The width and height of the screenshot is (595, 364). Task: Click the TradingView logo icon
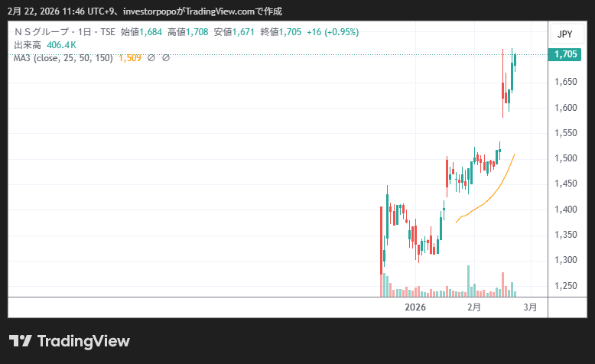tap(20, 341)
